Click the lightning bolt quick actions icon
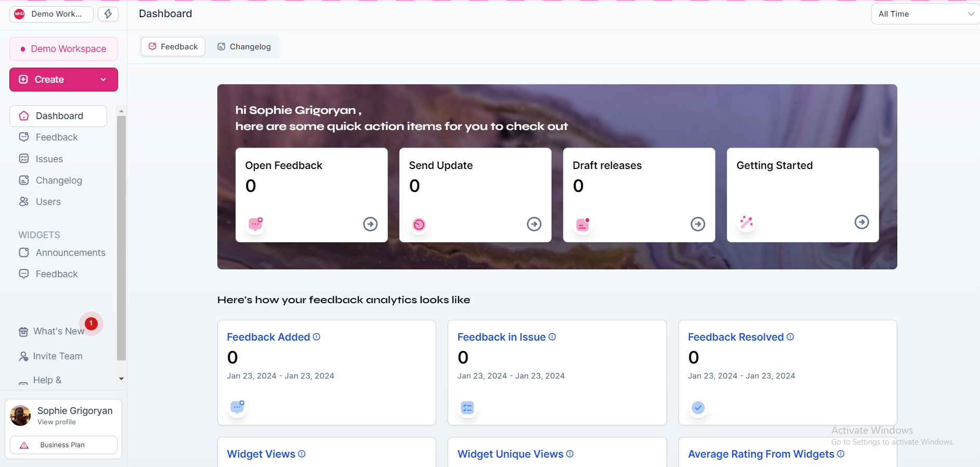This screenshot has width=980, height=467. coord(108,14)
